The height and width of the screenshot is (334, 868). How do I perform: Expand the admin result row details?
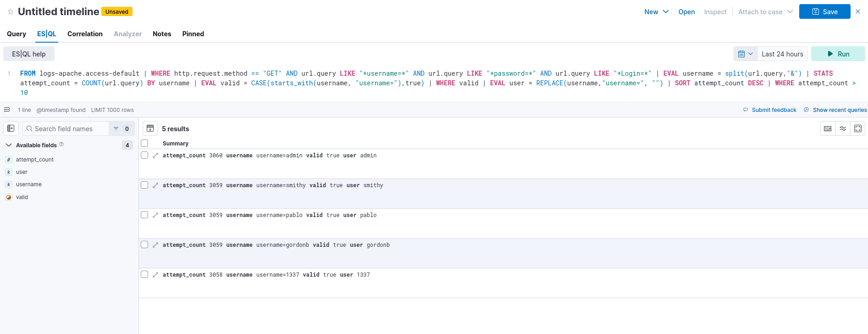pyautogui.click(x=155, y=156)
